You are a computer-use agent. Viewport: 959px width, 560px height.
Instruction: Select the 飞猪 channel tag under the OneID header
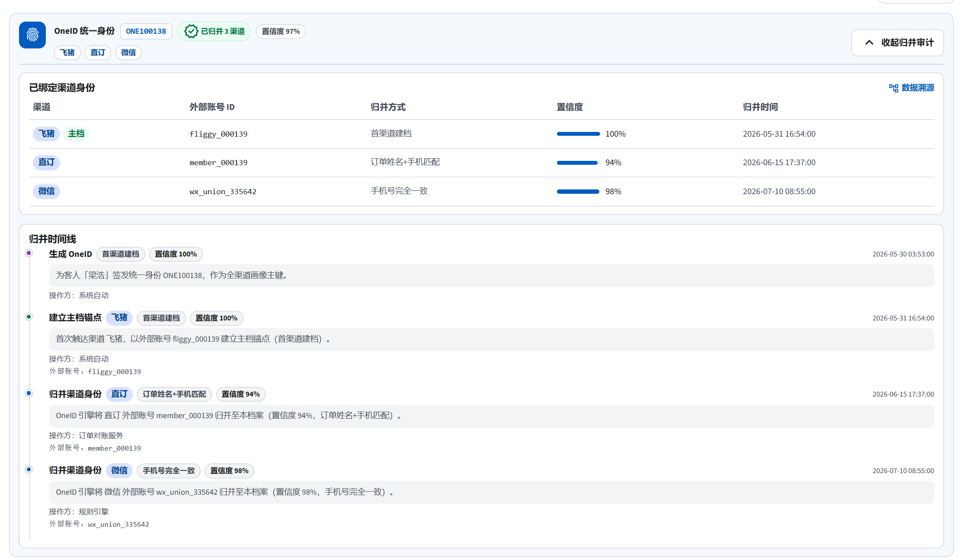click(67, 52)
